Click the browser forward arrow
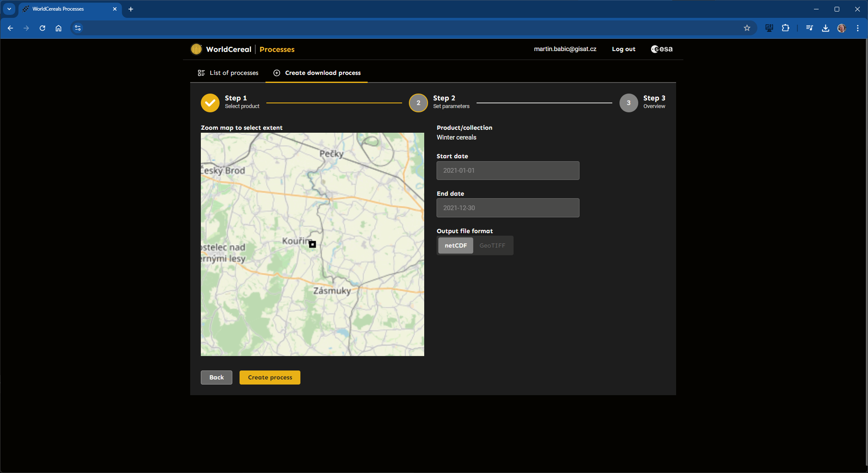868x473 pixels. [26, 28]
